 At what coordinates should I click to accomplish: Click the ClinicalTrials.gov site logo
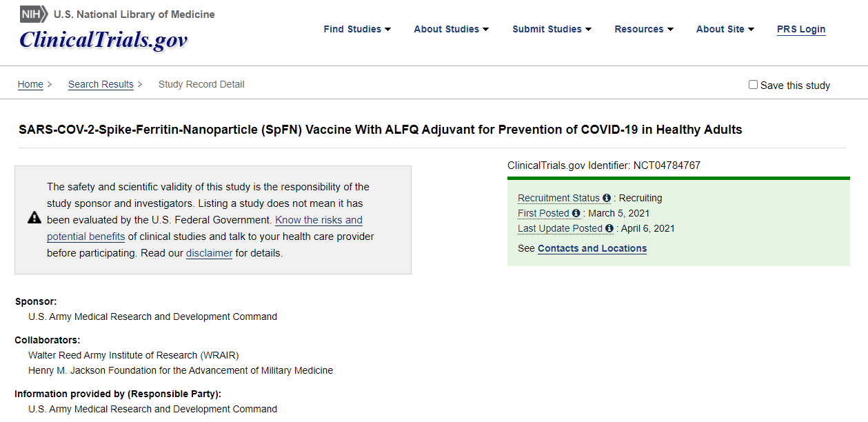pyautogui.click(x=103, y=40)
